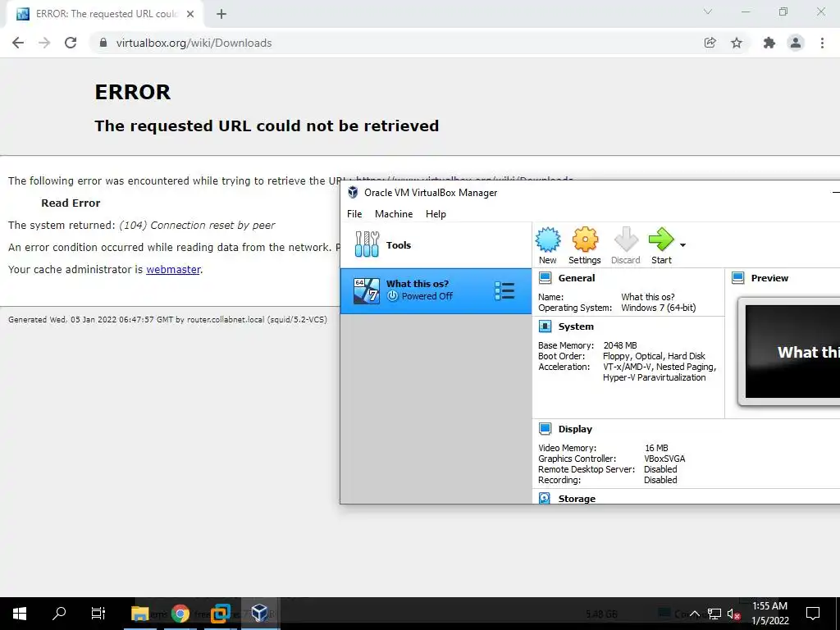The height and width of the screenshot is (630, 840).
Task: Click the General section icon
Action: pos(545,277)
